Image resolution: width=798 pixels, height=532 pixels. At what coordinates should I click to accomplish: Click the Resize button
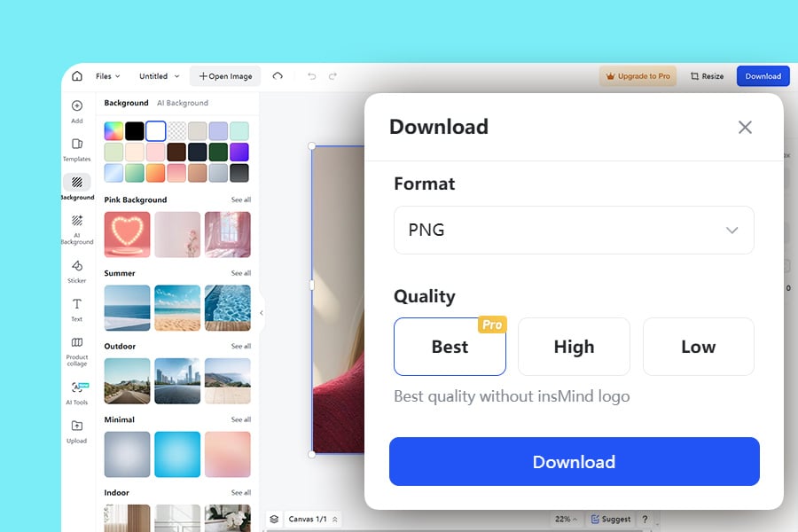coord(707,76)
